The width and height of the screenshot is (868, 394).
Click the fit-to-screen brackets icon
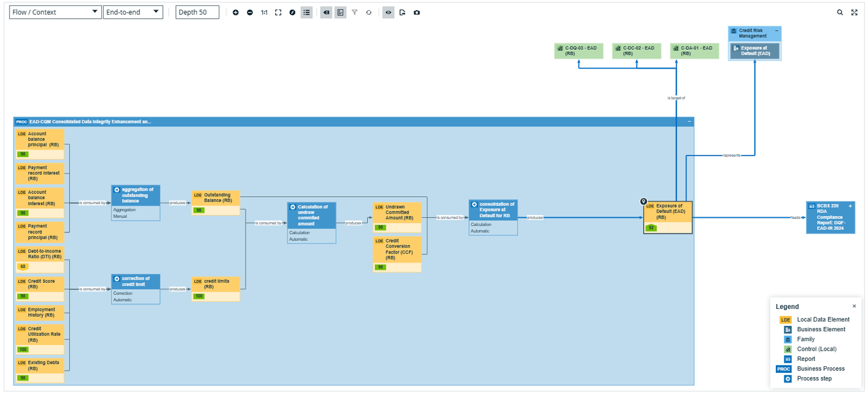(278, 13)
